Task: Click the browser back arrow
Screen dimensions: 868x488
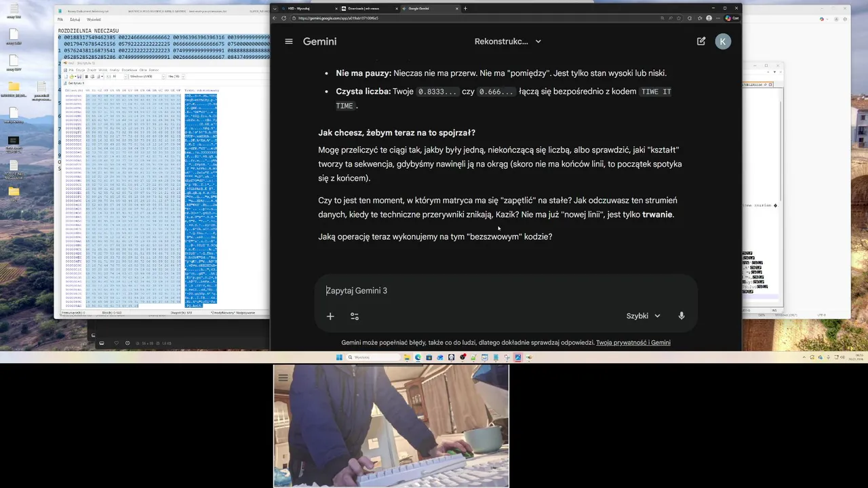Action: pos(275,18)
